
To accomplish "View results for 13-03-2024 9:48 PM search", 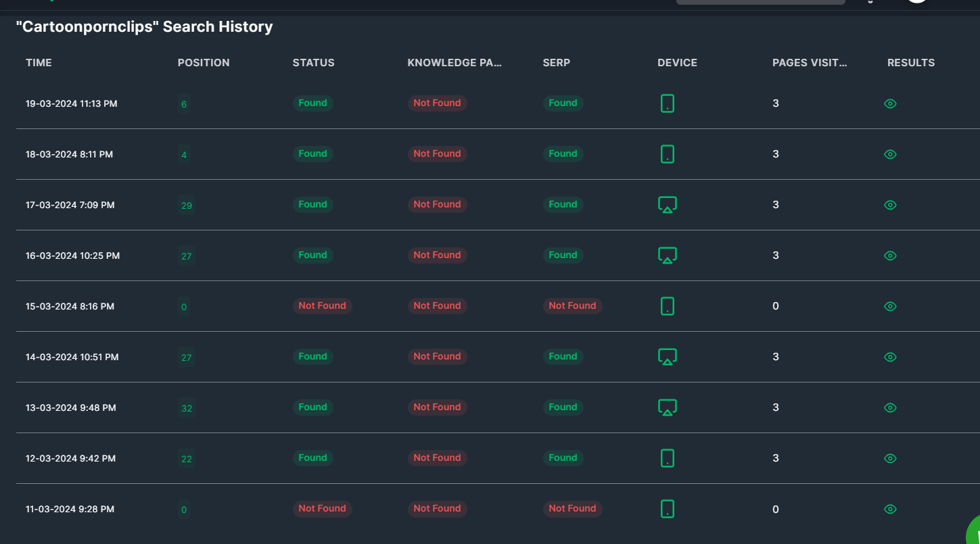I will coord(890,407).
